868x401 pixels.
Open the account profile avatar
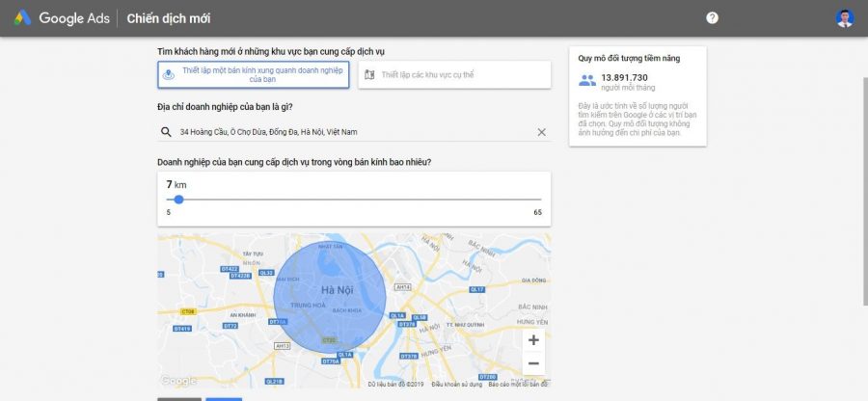click(x=844, y=18)
